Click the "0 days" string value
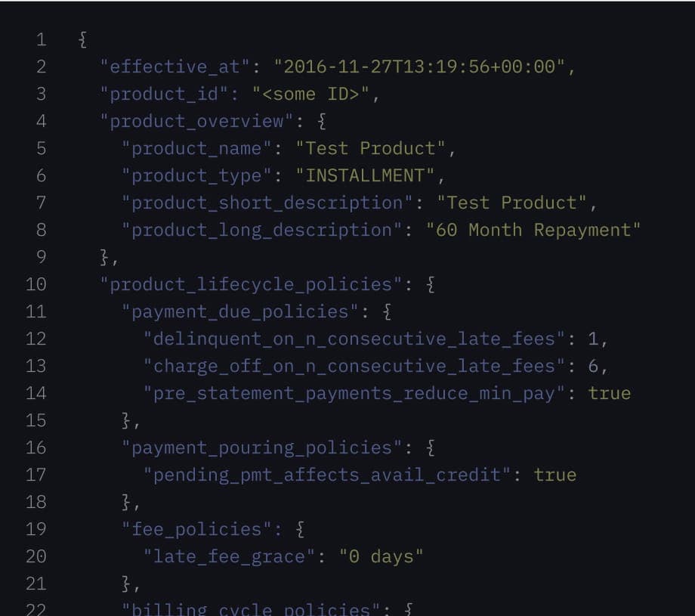This screenshot has height=616, width=695. (381, 556)
